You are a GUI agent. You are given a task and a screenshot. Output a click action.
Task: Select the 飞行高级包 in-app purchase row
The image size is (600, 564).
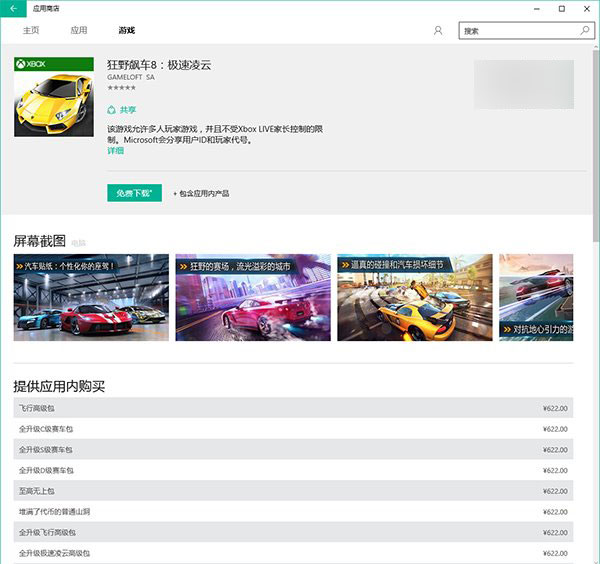[293, 408]
